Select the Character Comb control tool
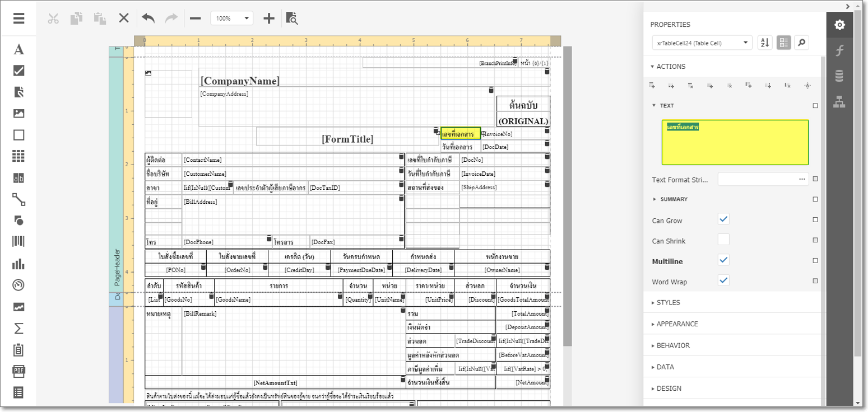 18,178
